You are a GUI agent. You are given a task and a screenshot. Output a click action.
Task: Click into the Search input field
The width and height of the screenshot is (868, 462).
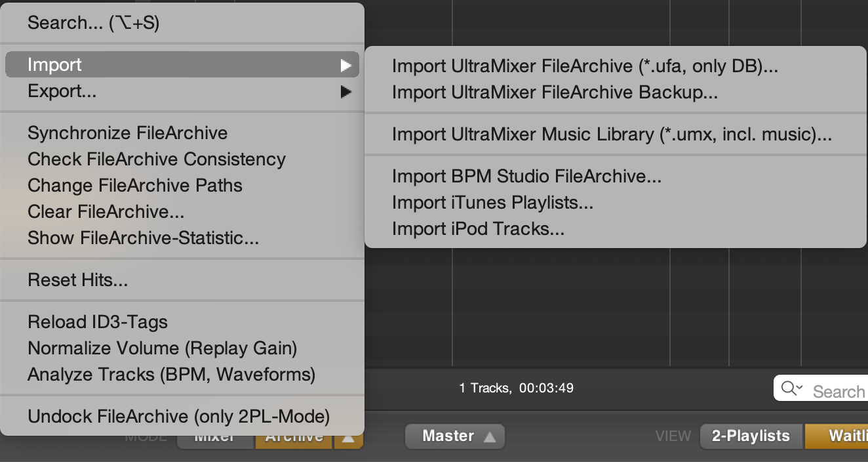[x=838, y=392]
